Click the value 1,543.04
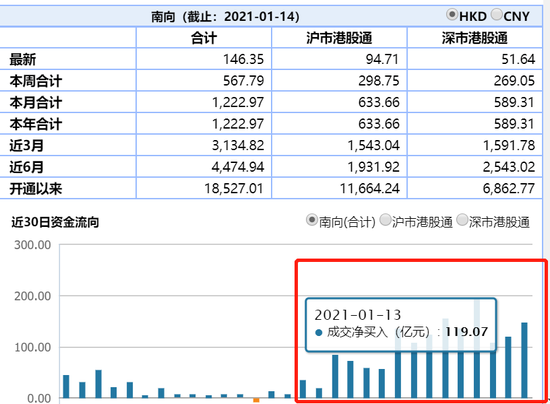Viewport: 550px width, 404px height. [374, 146]
